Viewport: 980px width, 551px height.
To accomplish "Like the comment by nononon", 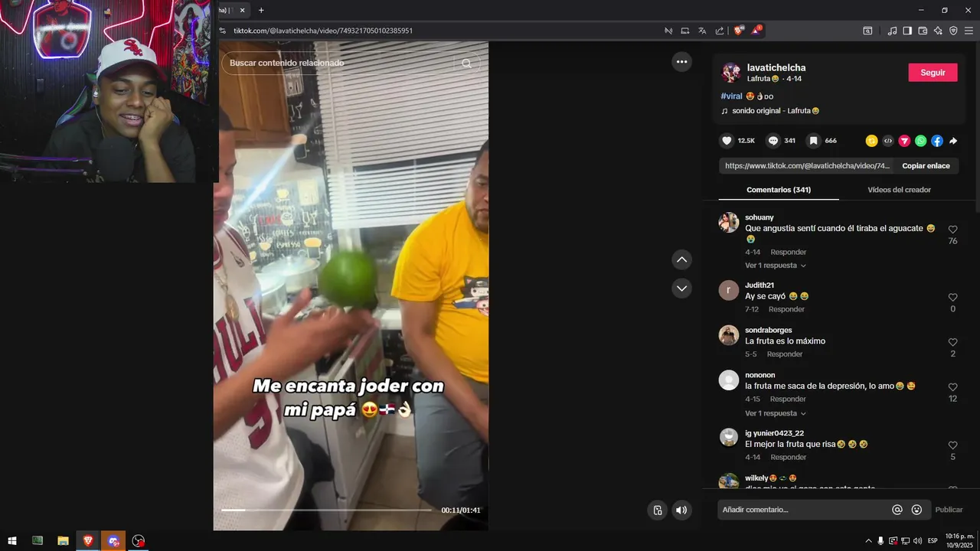I will click(x=952, y=387).
